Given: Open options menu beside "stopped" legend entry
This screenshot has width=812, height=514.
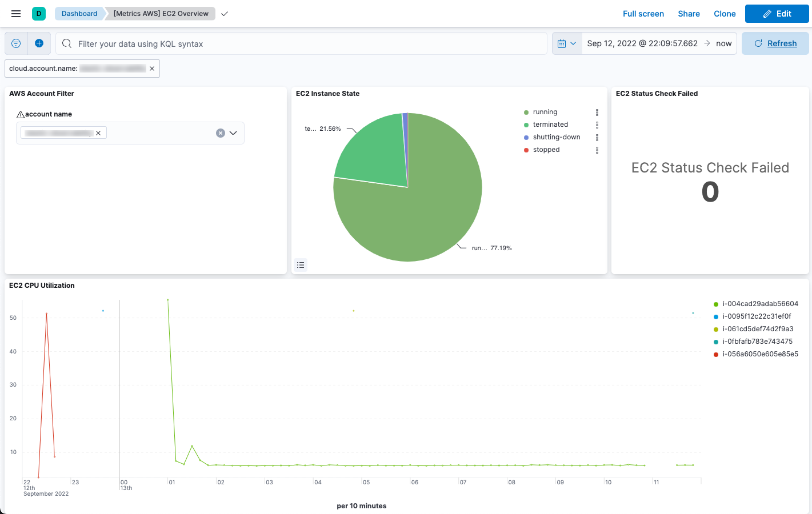Looking at the screenshot, I should [597, 150].
